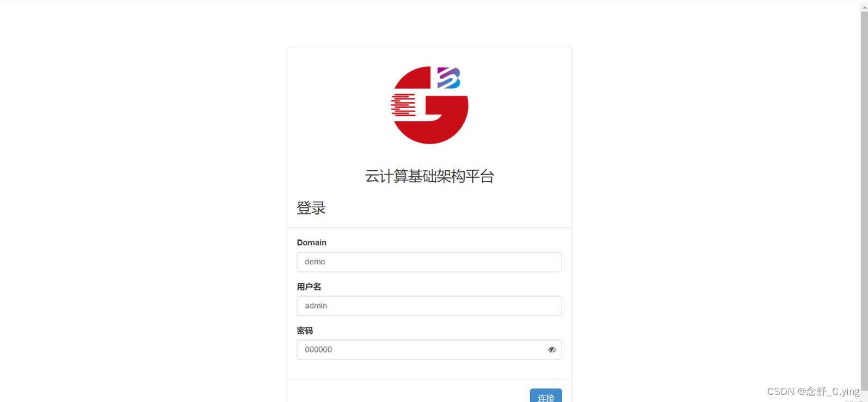
Task: Click the 000000 text in the password box
Action: [x=318, y=350]
